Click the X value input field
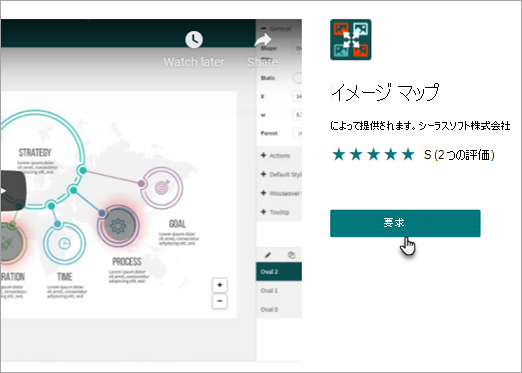The image size is (522, 373). click(x=297, y=96)
